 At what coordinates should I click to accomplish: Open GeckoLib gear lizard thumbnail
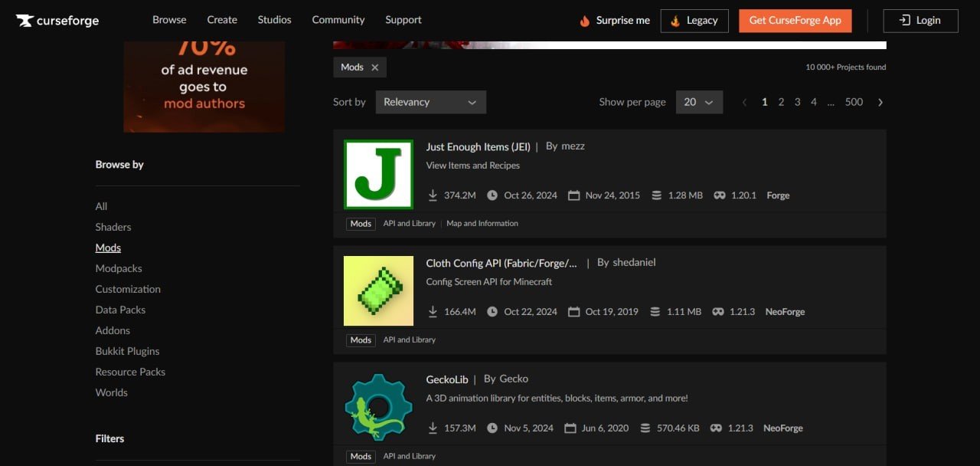pos(378,408)
